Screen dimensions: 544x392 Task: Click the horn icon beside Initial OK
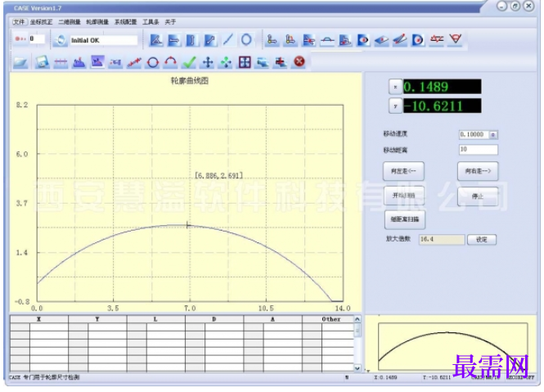point(61,40)
